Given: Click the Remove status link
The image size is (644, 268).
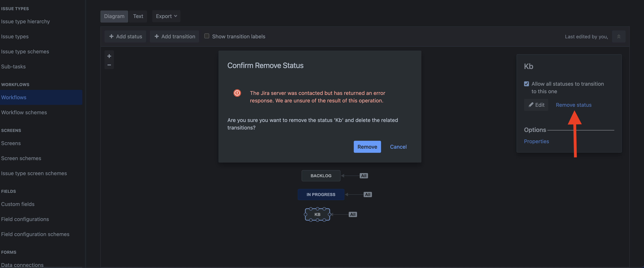Looking at the screenshot, I should [574, 105].
